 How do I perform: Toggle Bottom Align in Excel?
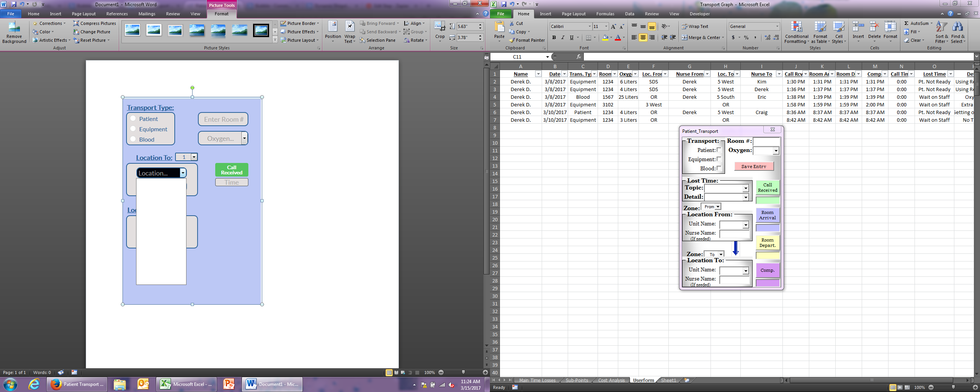tap(652, 26)
